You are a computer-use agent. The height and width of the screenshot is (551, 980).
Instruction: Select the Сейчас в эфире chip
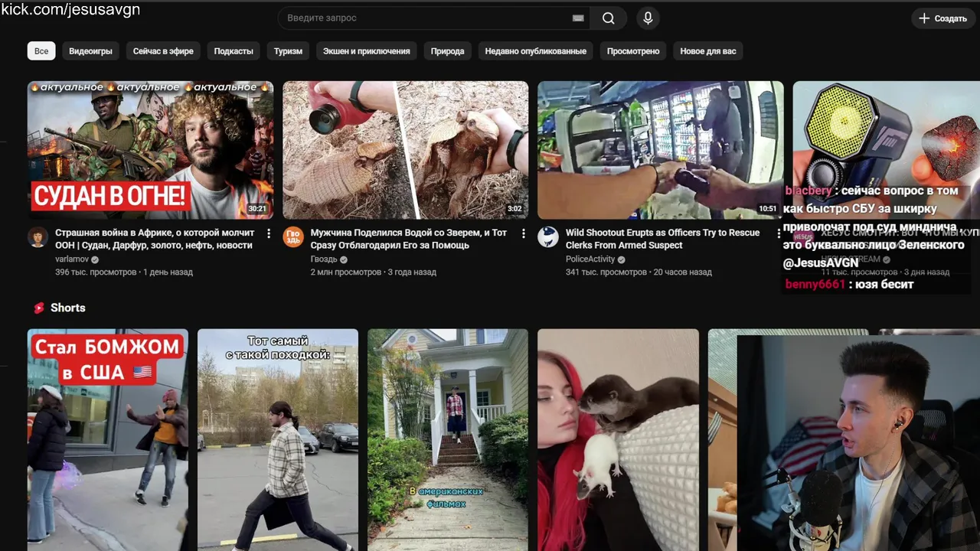click(163, 51)
